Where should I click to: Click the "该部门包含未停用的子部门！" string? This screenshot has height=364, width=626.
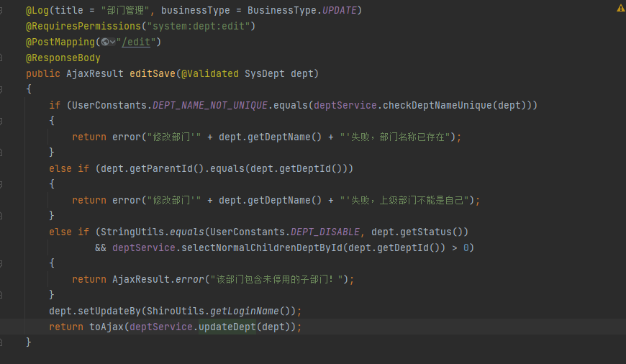click(x=276, y=279)
